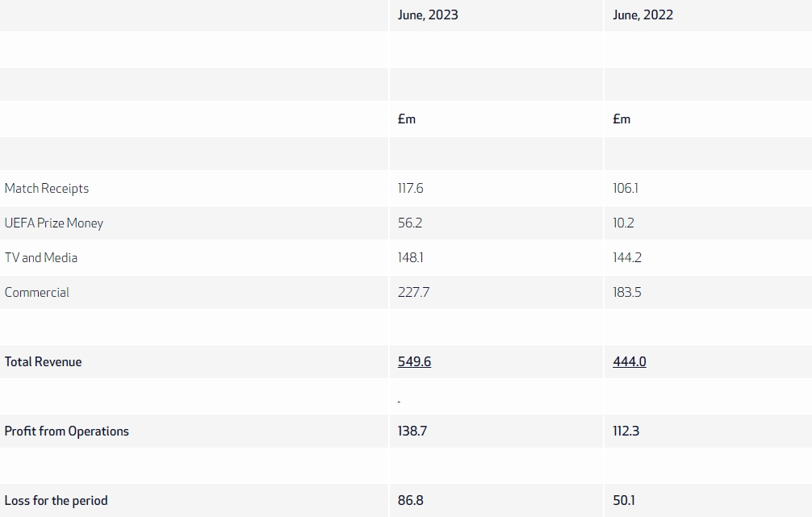Select the Total Revenue row label

tap(44, 361)
